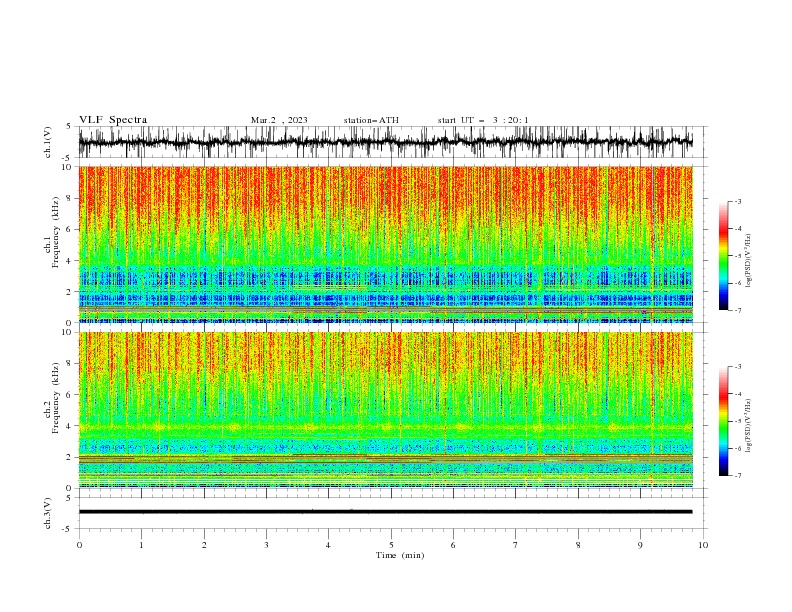Click the time axis tick label "9"
The image size is (792, 612).
(640, 545)
